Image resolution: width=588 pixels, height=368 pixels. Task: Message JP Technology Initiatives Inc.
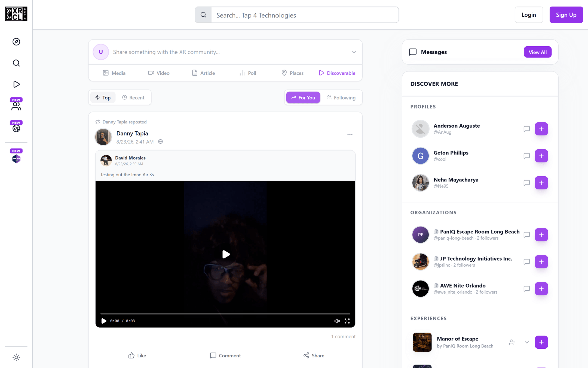(526, 261)
